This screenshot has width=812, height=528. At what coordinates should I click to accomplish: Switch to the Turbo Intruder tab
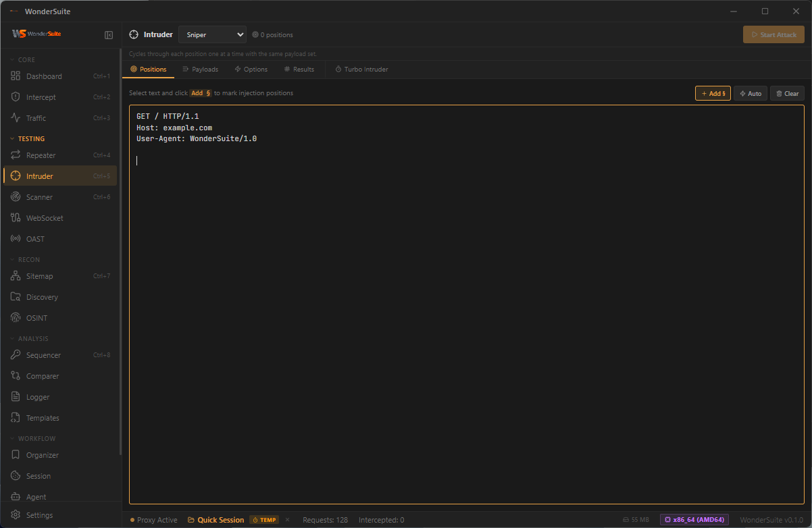tap(361, 70)
